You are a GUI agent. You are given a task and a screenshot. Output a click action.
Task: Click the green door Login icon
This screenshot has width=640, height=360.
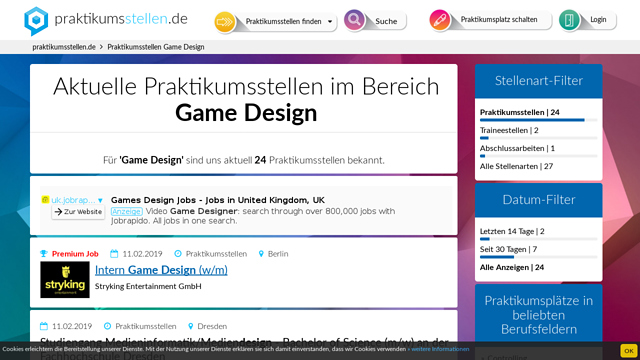click(569, 20)
